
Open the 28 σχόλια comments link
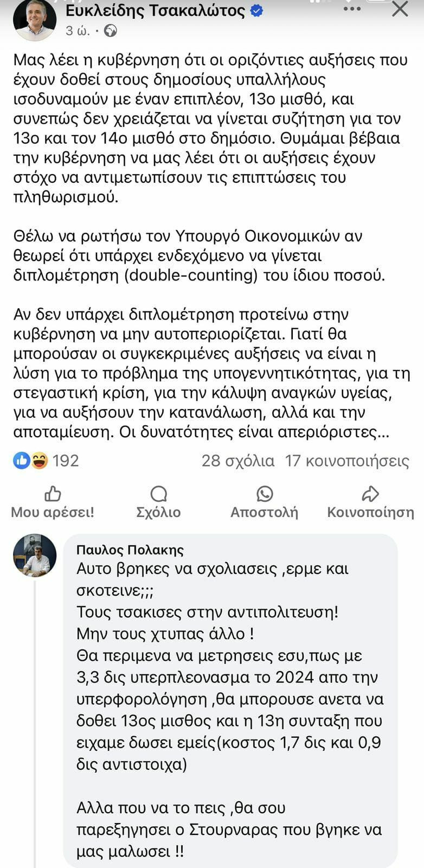237,461
